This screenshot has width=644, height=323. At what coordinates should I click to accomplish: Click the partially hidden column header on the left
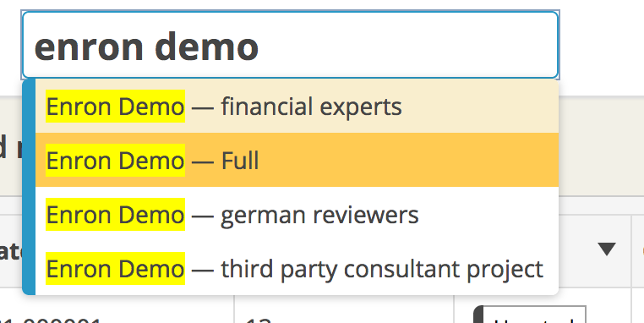pos(11,251)
